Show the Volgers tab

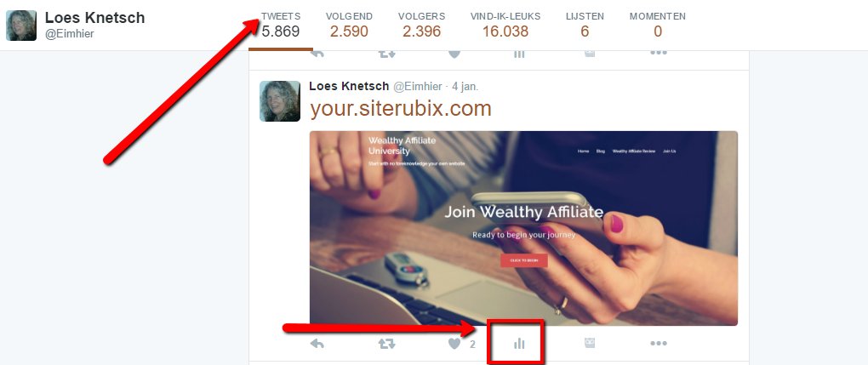click(x=421, y=26)
